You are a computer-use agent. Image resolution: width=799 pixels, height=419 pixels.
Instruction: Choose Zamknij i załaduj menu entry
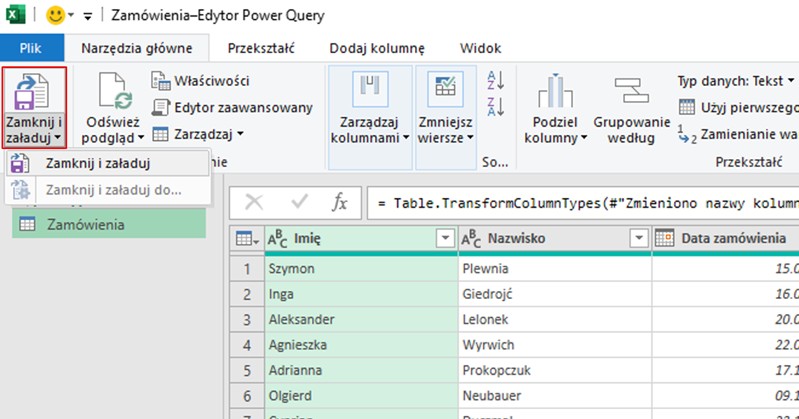click(x=108, y=163)
